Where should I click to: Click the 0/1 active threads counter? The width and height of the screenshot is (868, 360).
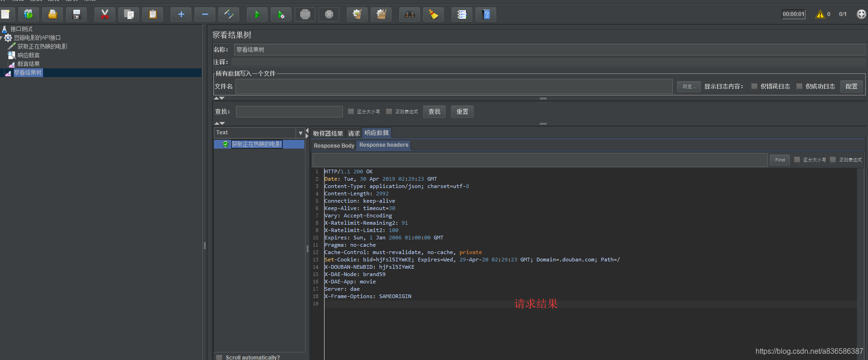[843, 14]
